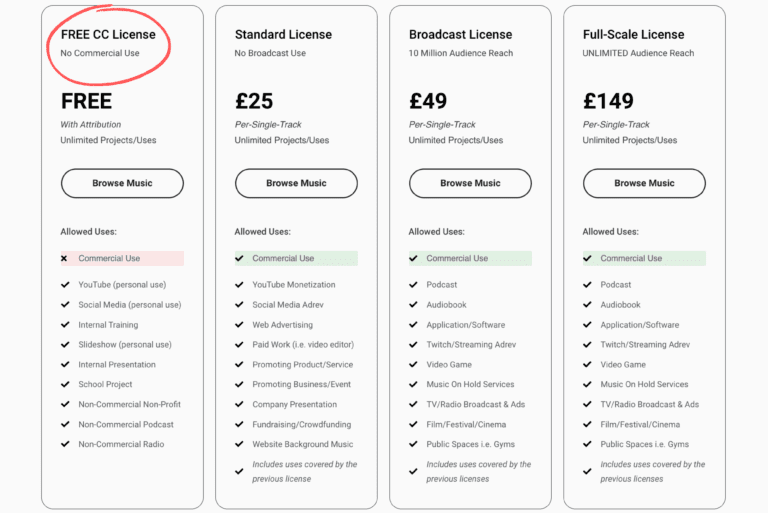
Task: Click the circled FREE CC License heading
Action: coord(108,35)
